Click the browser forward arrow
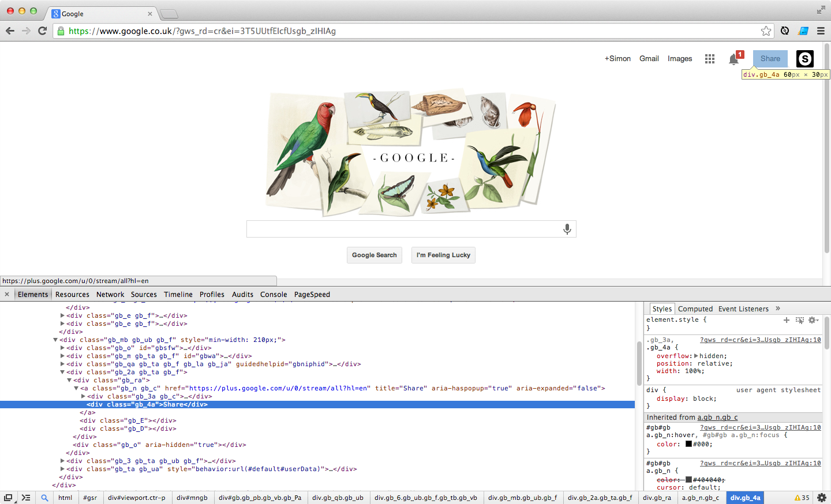 click(26, 31)
